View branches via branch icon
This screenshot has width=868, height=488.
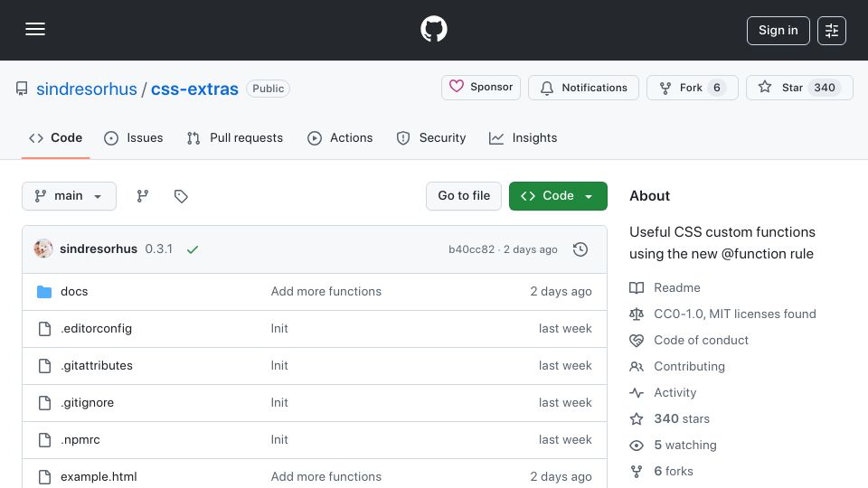point(143,196)
